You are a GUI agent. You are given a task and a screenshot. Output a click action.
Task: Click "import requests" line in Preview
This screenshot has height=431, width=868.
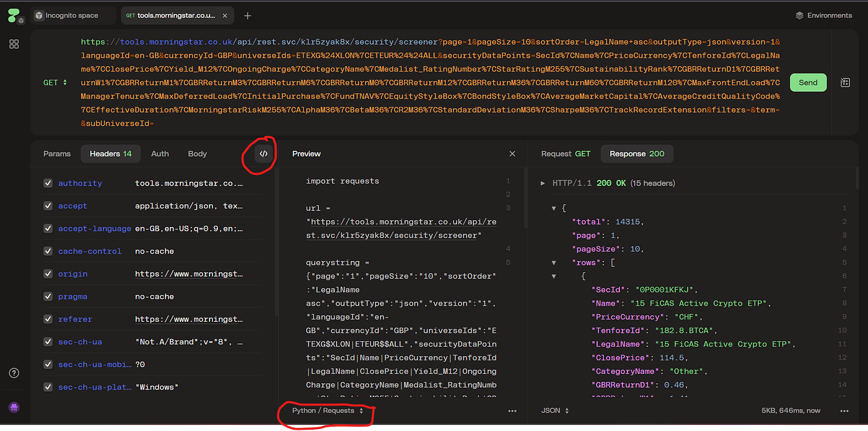(342, 181)
